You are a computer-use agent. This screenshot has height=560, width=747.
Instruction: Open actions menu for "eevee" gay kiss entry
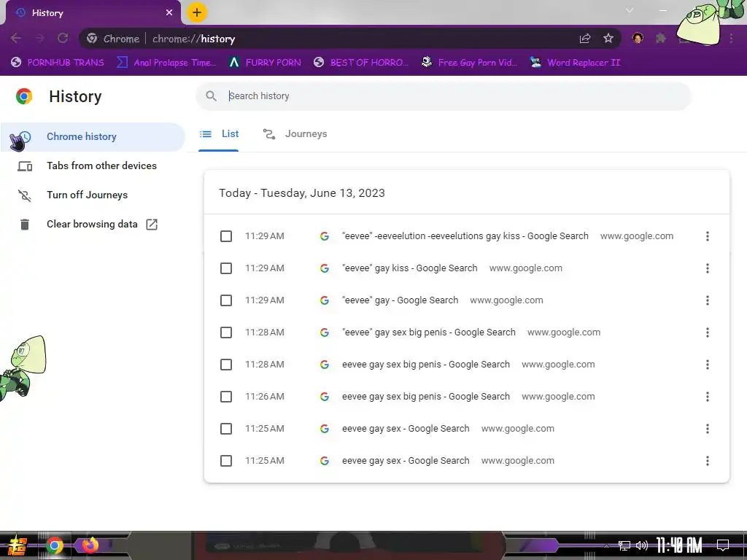pos(708,268)
